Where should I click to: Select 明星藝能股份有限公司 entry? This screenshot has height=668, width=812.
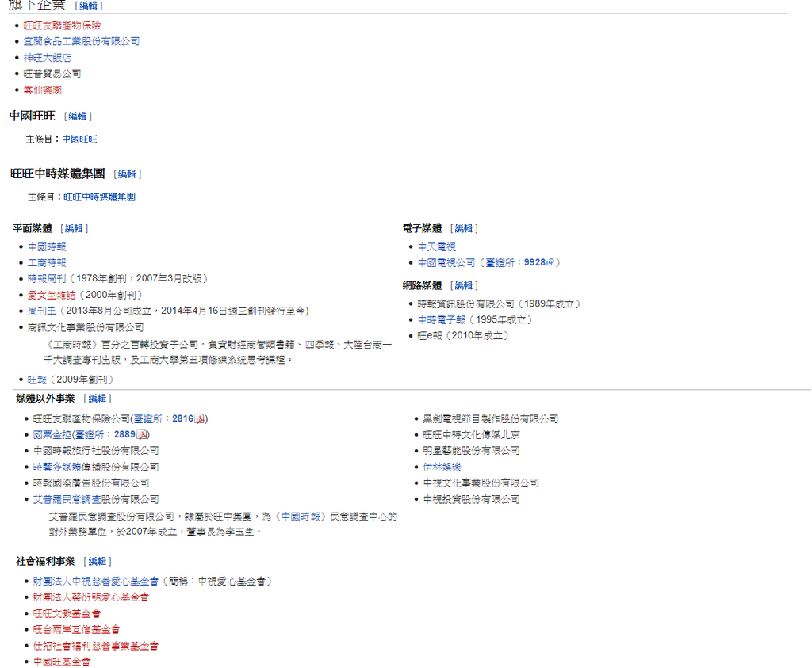[x=471, y=451]
